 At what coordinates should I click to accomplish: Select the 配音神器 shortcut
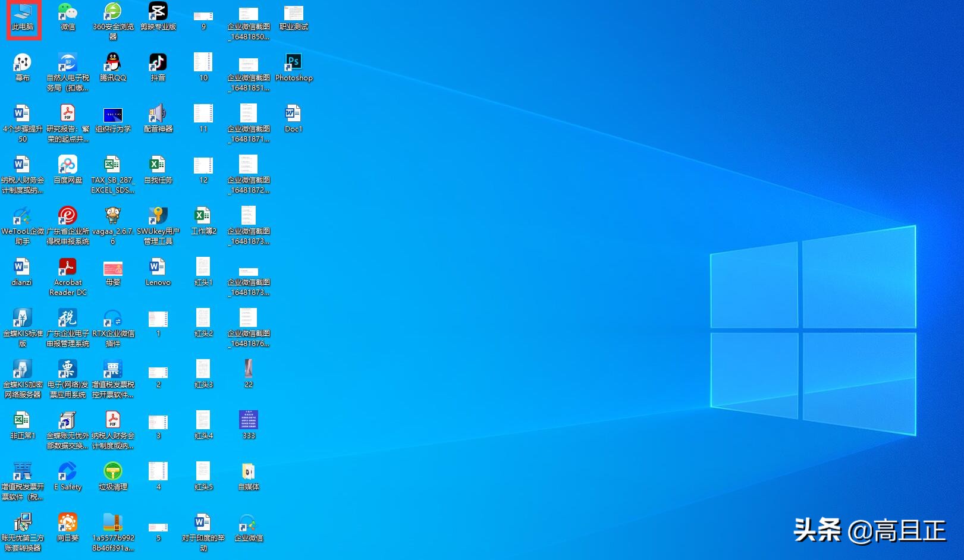158,118
